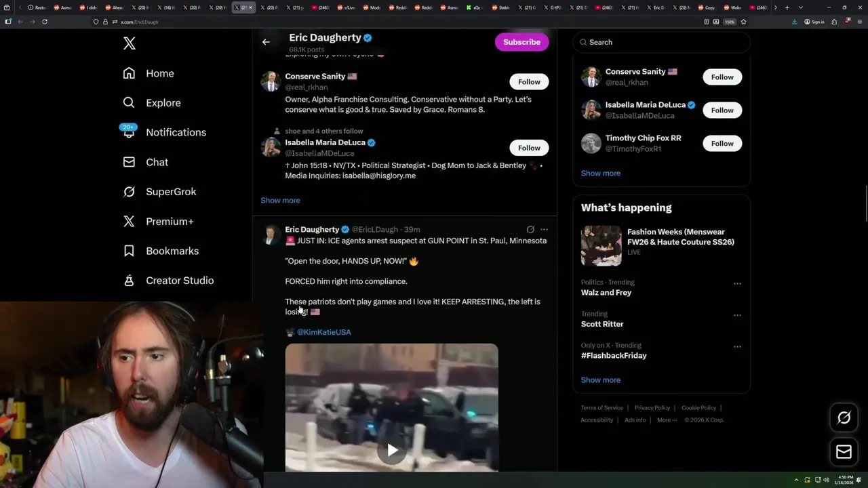This screenshot has width=868, height=488.
Task: Open the browser extensions puzzle icon
Action: (x=834, y=22)
